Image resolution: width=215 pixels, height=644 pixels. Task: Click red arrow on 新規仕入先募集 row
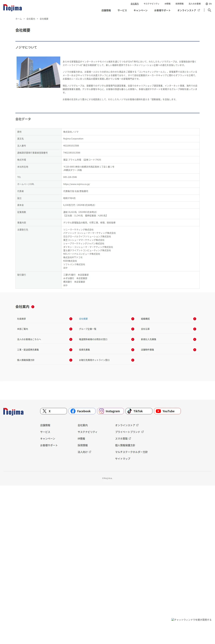[195, 339]
